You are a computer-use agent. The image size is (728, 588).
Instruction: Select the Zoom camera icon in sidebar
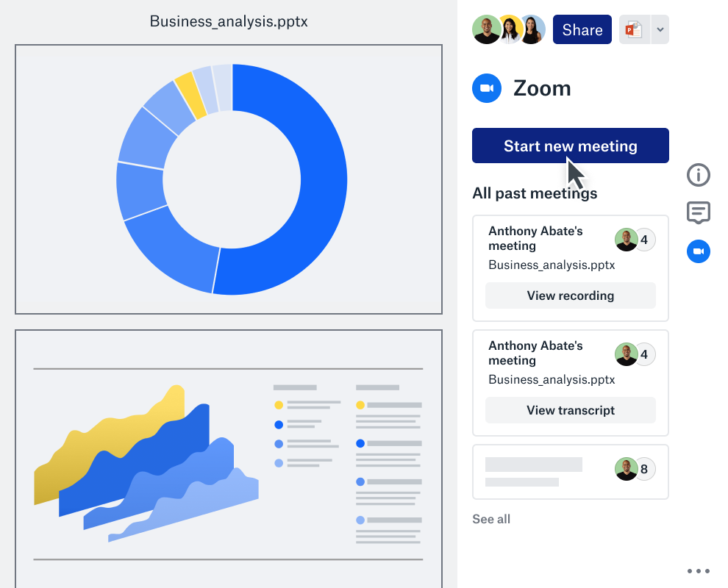click(x=698, y=251)
